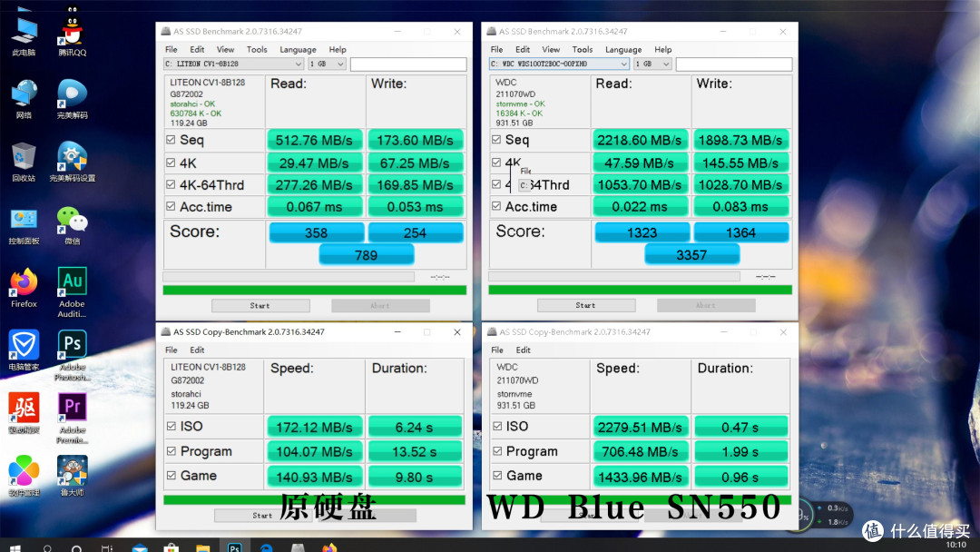The width and height of the screenshot is (980, 552).
Task: Click Abort in the WDC benchmark window
Action: [706, 305]
